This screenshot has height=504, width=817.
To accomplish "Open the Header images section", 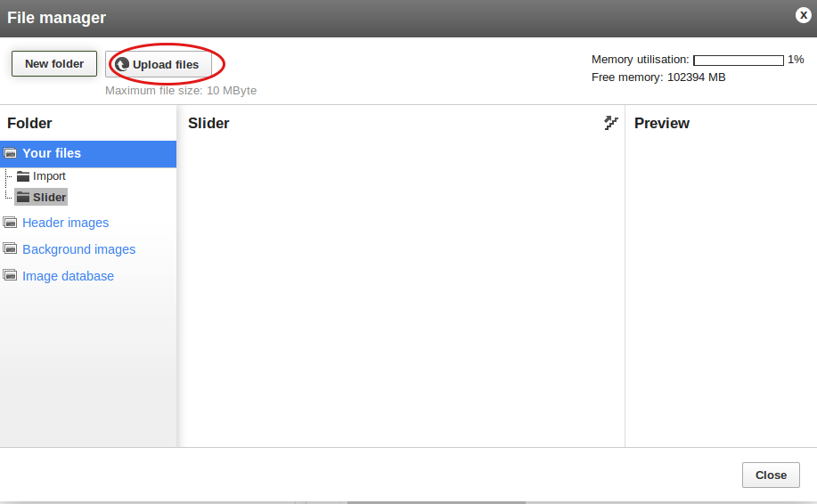I will point(66,223).
